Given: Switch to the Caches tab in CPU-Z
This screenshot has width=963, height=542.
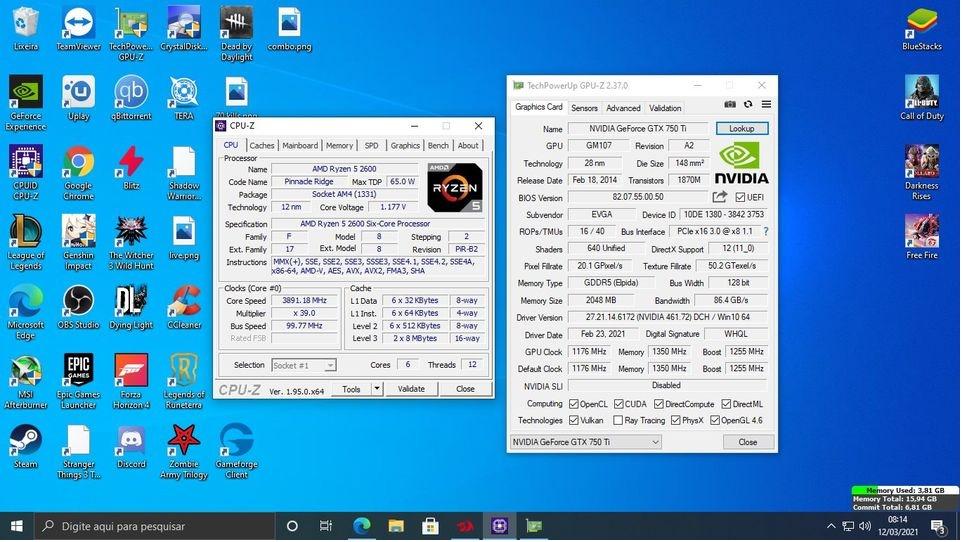Looking at the screenshot, I should 262,145.
